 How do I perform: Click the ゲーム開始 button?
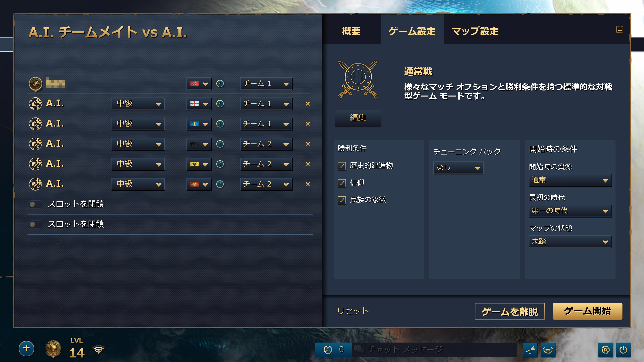[587, 311]
